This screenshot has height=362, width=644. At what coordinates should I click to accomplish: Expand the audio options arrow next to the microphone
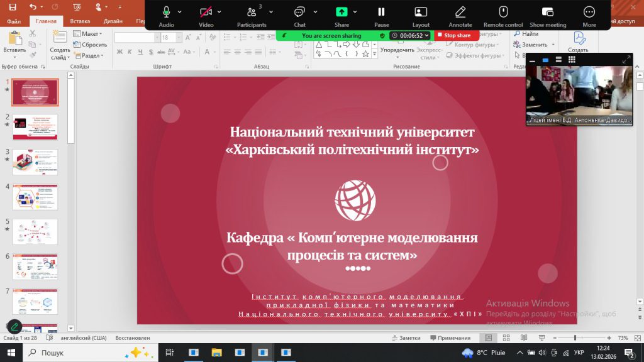[x=180, y=12]
